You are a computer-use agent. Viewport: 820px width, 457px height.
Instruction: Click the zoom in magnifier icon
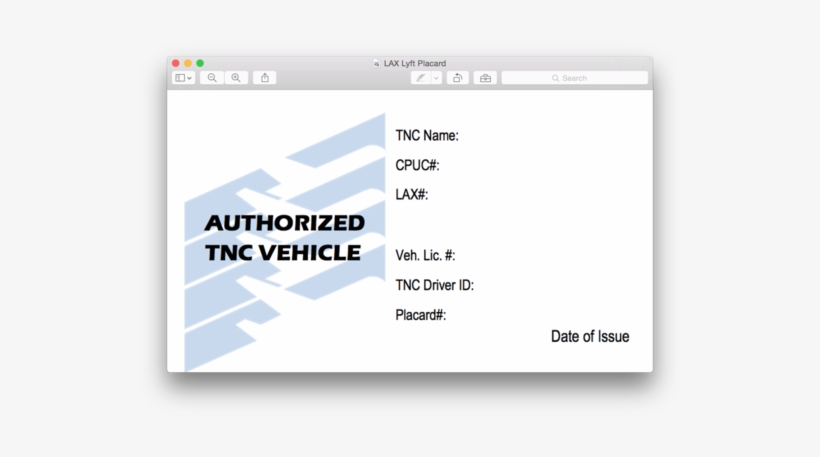(x=236, y=78)
